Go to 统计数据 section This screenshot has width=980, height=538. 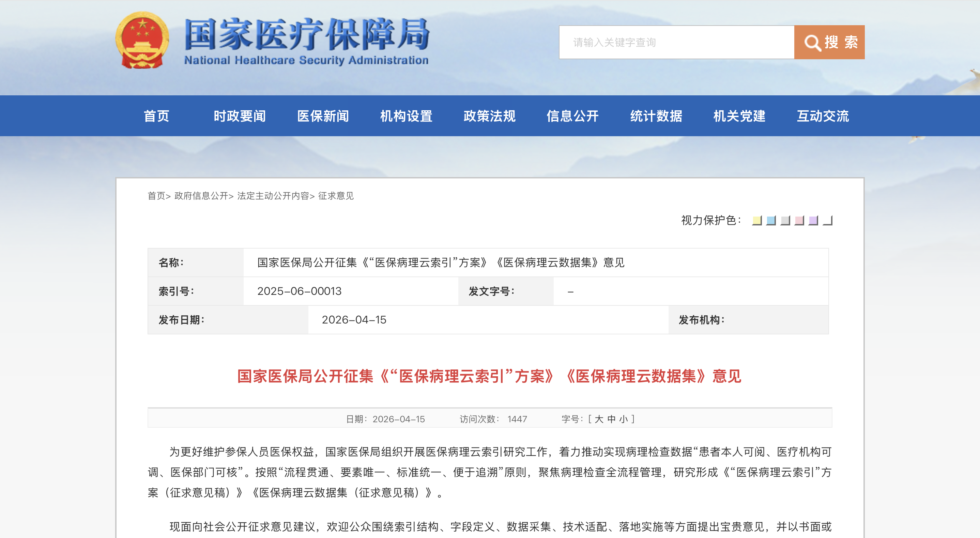(x=656, y=116)
